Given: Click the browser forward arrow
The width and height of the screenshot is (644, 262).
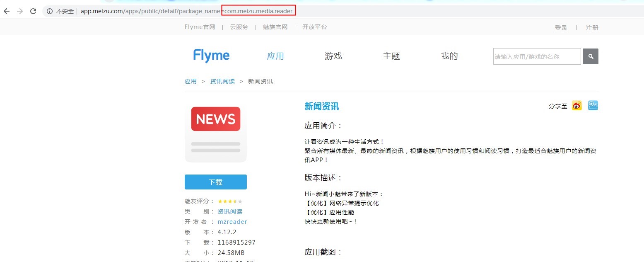Looking at the screenshot, I should [20, 11].
